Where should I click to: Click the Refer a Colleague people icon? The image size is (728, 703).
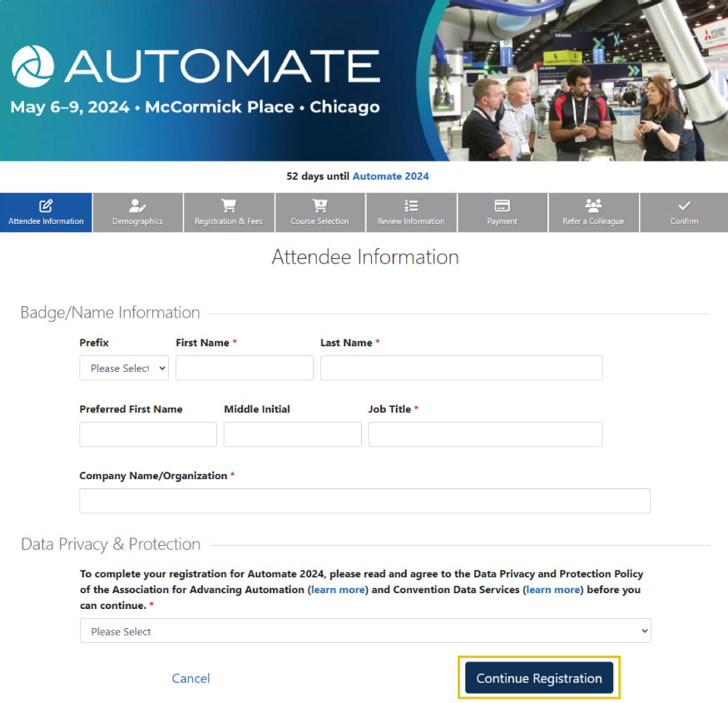click(x=593, y=205)
